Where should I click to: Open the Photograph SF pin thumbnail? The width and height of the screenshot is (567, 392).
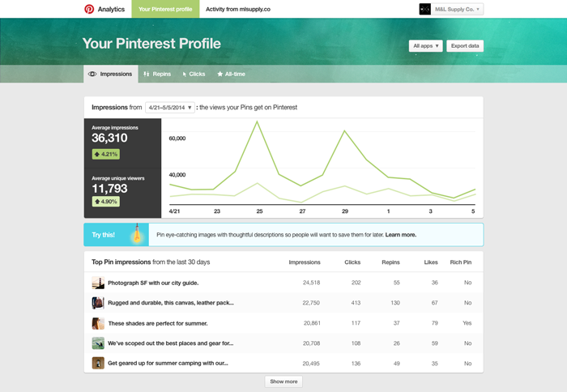point(98,283)
